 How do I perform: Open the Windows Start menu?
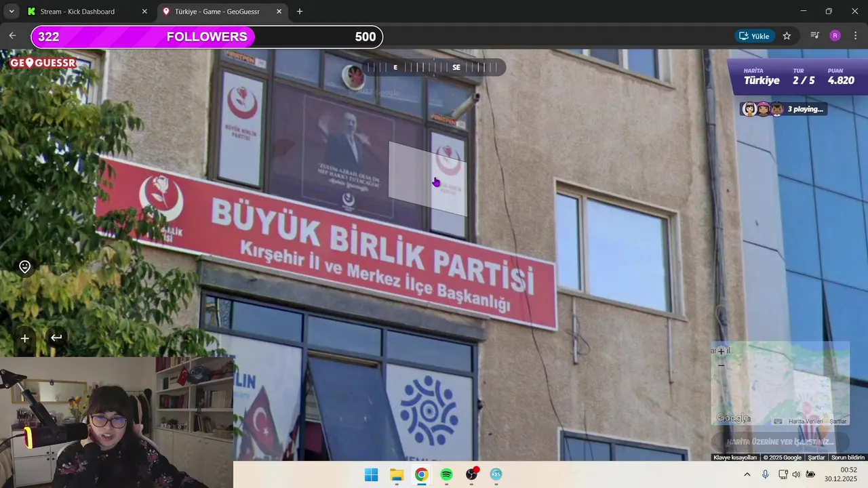tap(372, 474)
